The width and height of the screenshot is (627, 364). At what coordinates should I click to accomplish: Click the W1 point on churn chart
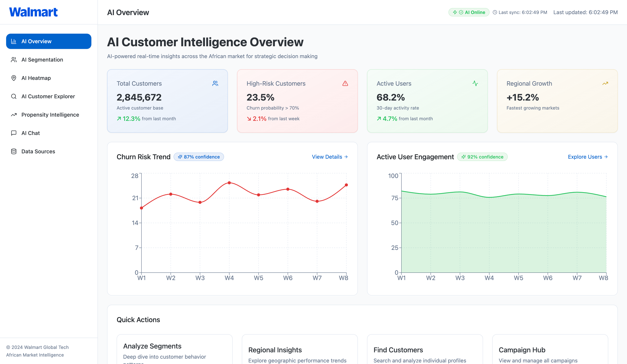point(142,208)
